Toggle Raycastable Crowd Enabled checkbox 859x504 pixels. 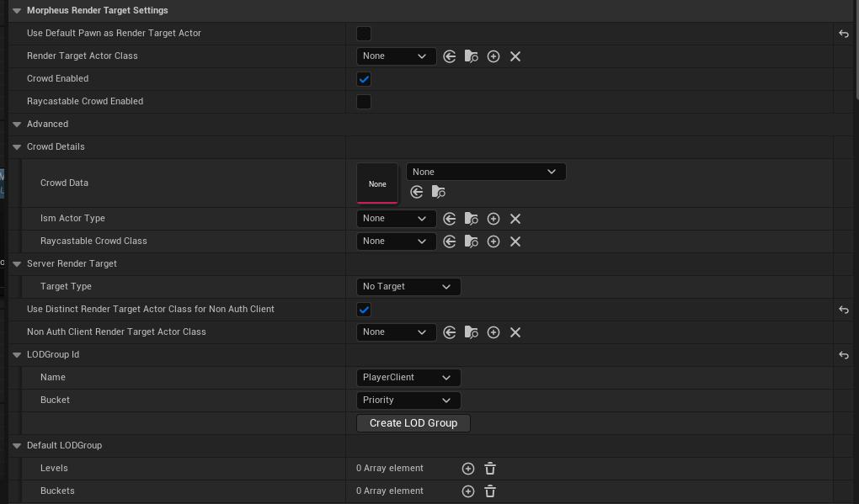(x=364, y=102)
